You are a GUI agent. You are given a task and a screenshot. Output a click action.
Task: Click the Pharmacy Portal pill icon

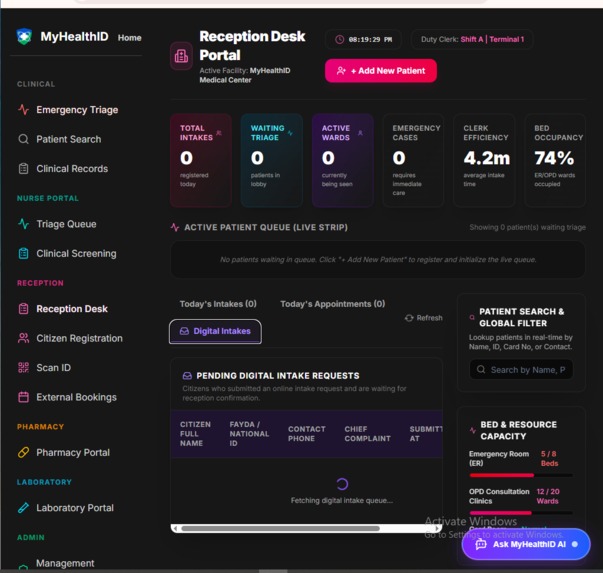(23, 453)
